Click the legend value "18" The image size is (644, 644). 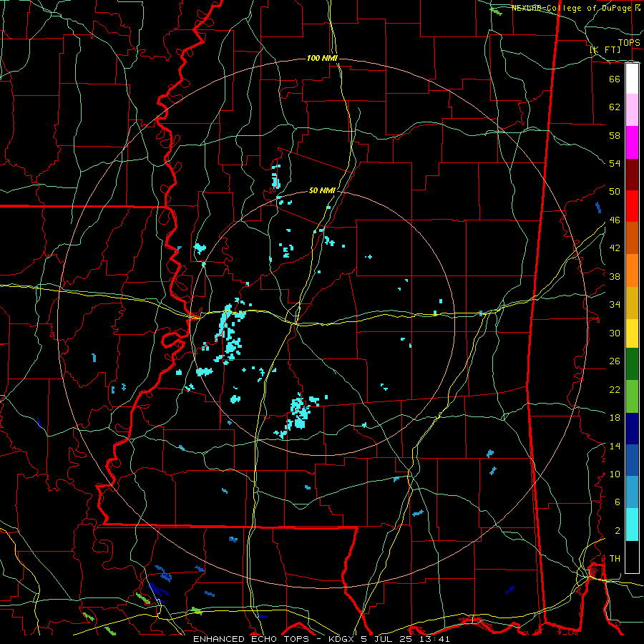pos(615,418)
